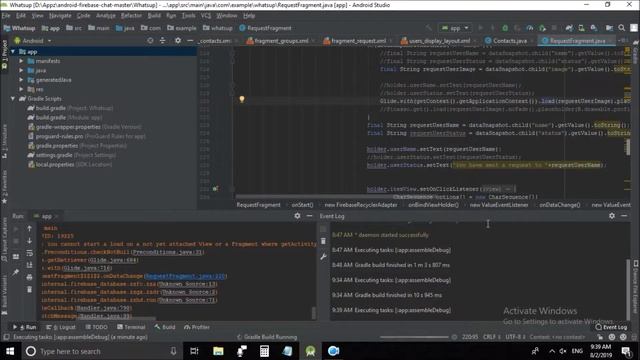
Task: Toggle soft-wrap icon in Run panel
Action: (x=29, y=253)
